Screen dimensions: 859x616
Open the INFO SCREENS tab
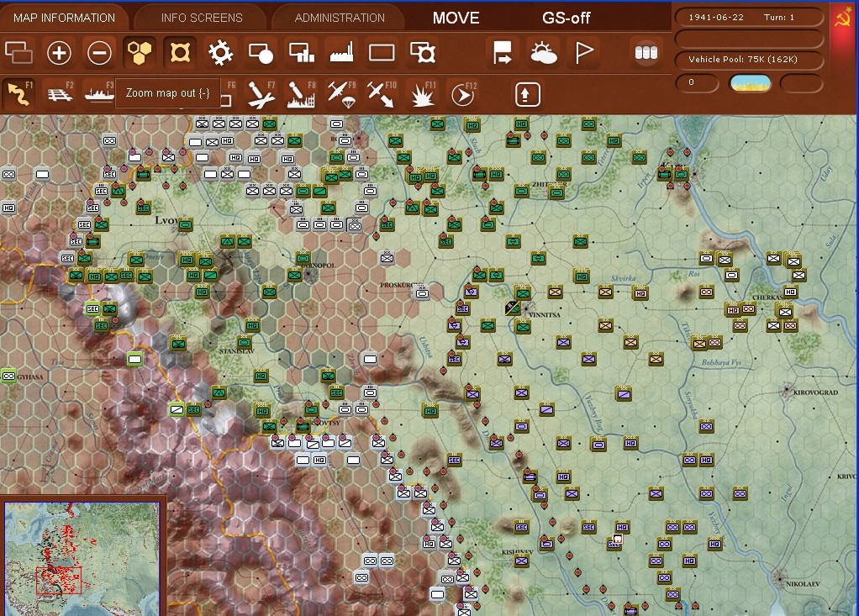(x=202, y=18)
